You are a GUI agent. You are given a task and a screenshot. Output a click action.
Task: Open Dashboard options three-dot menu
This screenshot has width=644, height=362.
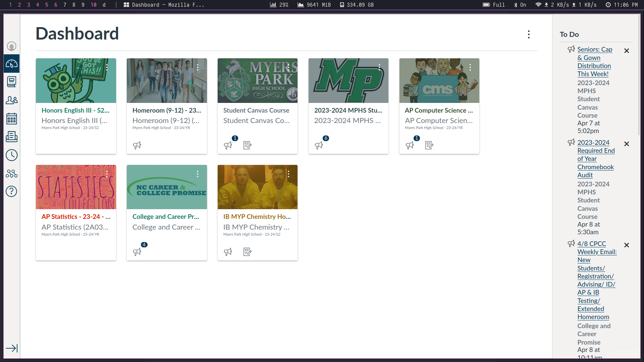coord(529,35)
